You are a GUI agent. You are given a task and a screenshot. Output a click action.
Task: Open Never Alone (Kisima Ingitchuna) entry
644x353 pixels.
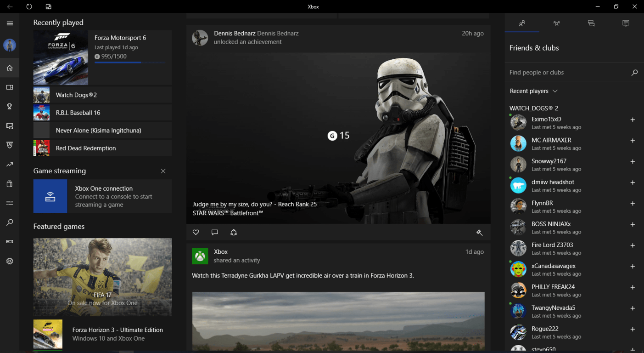(x=102, y=131)
